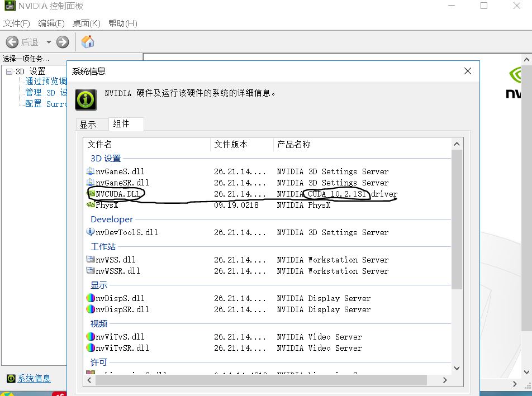
Task: Click the nvDispS.dll display icon
Action: pyautogui.click(x=91, y=298)
